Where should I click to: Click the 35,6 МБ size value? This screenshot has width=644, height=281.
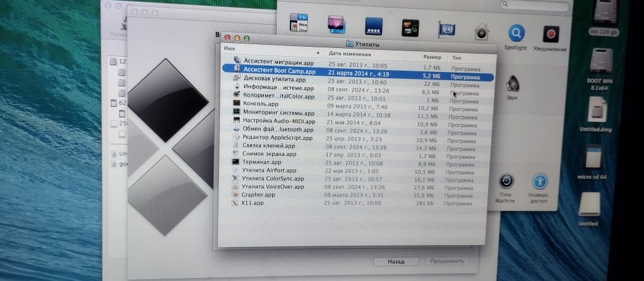pyautogui.click(x=425, y=196)
